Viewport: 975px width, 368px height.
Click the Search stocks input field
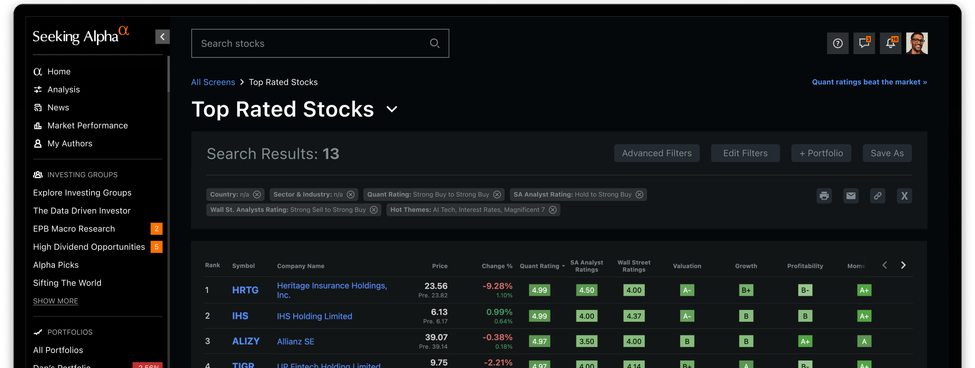(x=320, y=44)
